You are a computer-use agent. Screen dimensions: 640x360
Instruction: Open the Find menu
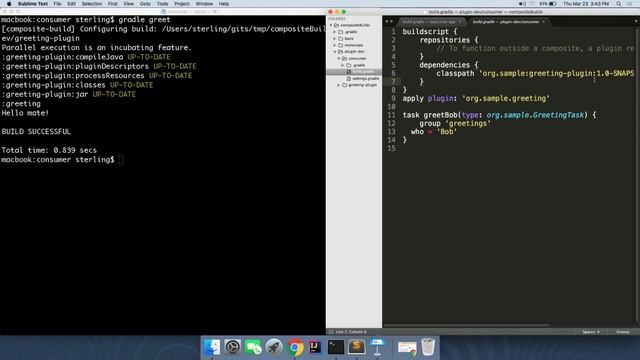point(112,4)
